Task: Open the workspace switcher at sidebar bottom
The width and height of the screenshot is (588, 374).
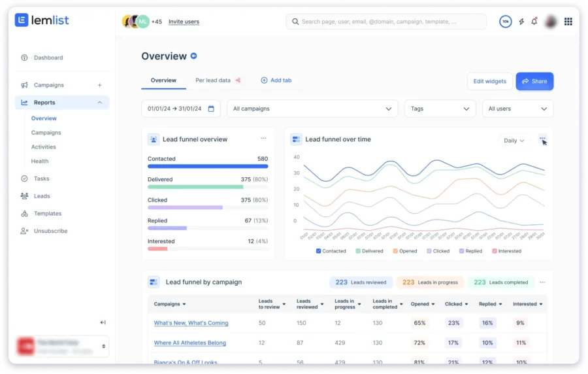Action: [62, 347]
